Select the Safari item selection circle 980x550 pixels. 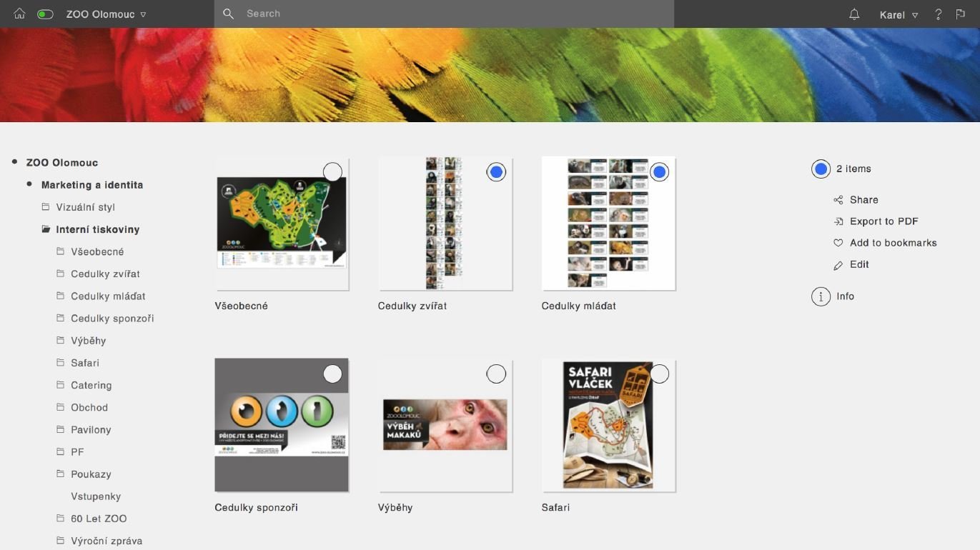click(659, 374)
